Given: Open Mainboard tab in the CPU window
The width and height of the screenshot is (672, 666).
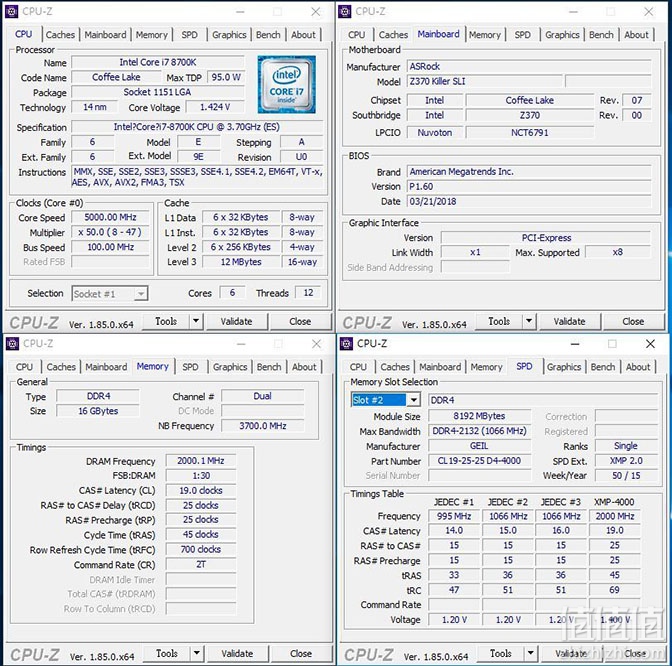Looking at the screenshot, I should (x=105, y=35).
